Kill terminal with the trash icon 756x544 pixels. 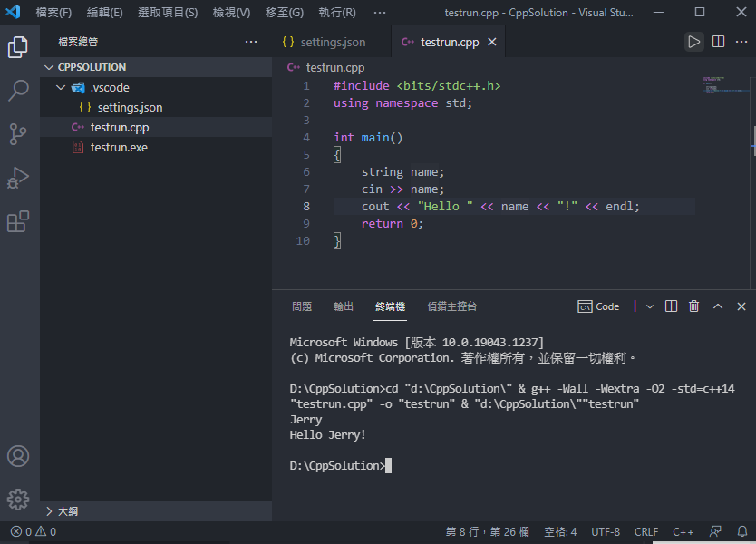tap(694, 306)
